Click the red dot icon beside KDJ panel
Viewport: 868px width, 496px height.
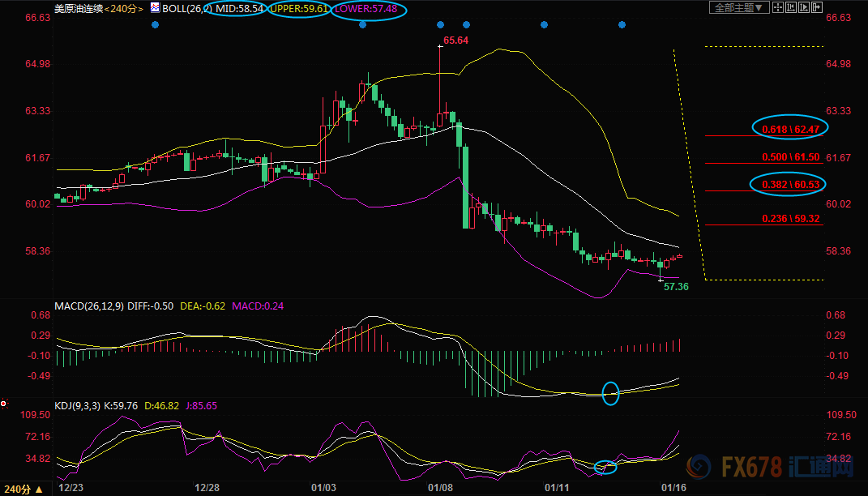tap(4, 404)
